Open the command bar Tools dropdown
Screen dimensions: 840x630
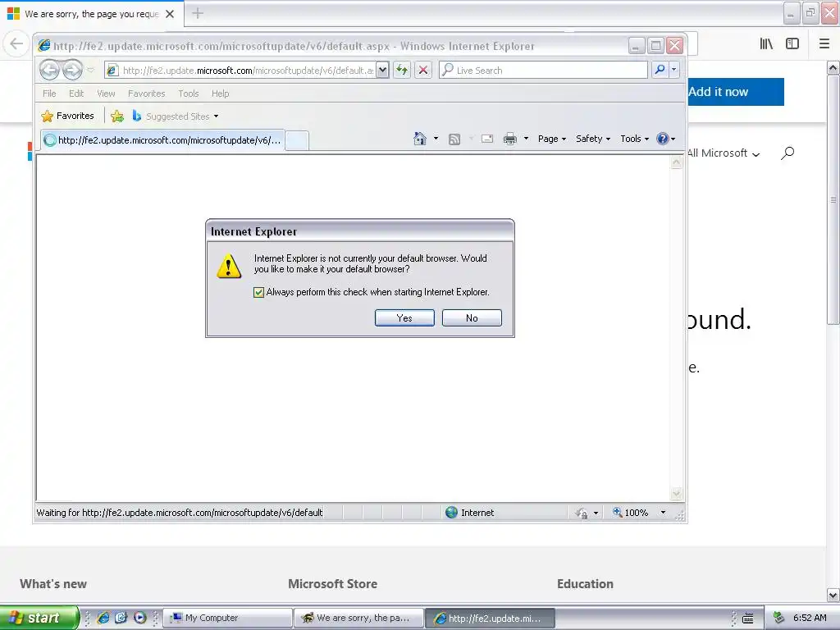pyautogui.click(x=635, y=139)
